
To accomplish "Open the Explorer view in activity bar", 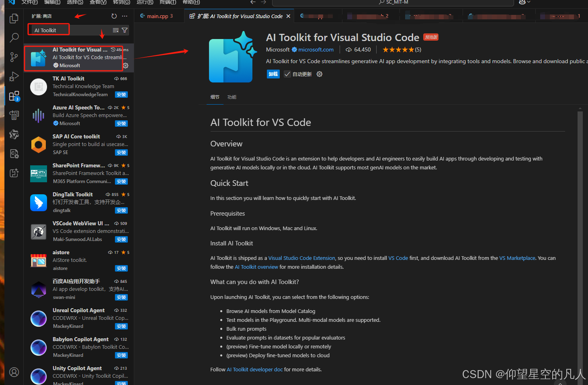I will click(14, 18).
